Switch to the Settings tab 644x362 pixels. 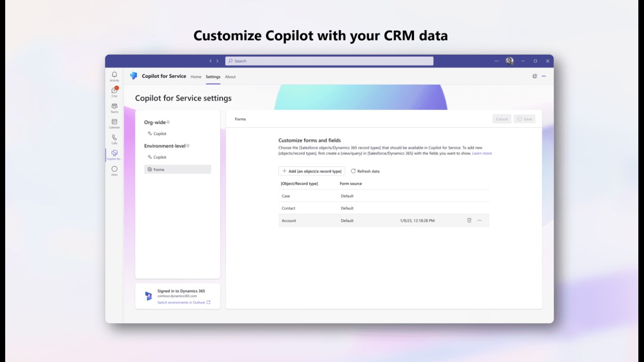coord(213,77)
